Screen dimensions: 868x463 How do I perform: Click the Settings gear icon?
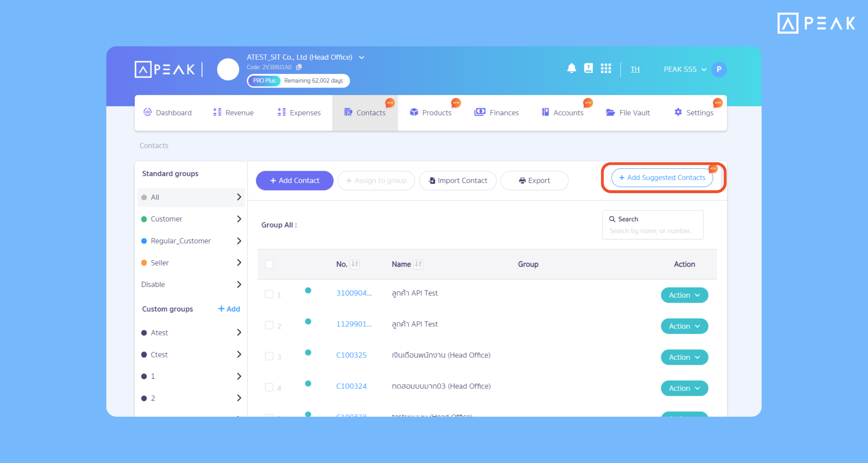tap(678, 112)
